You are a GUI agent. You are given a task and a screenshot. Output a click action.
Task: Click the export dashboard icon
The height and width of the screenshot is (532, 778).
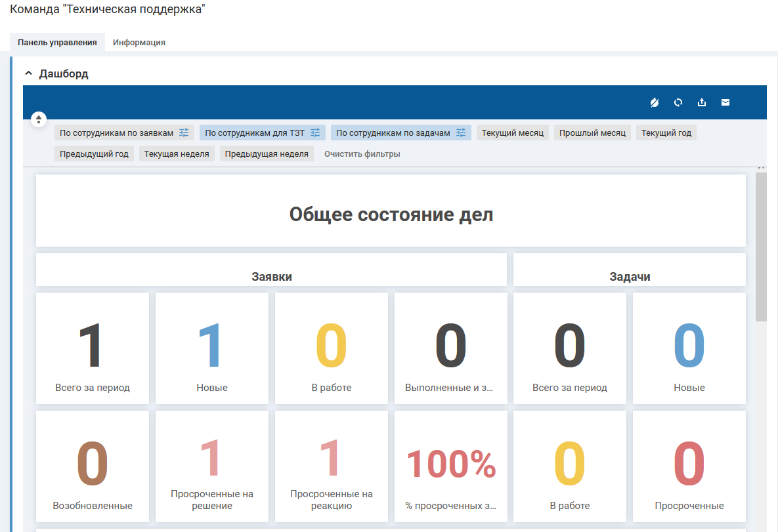pyautogui.click(x=702, y=102)
